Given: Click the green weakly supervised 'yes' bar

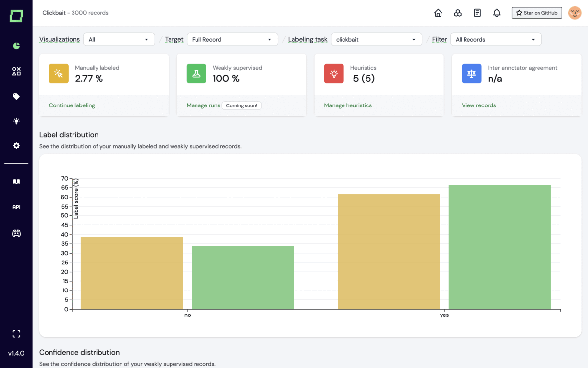Looking at the screenshot, I should [x=499, y=247].
